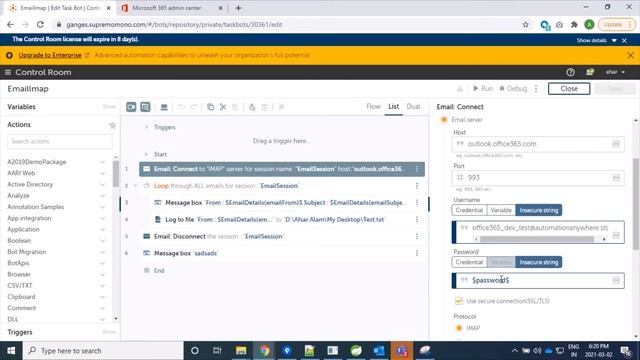The height and width of the screenshot is (360, 640).
Task: Open Chrome from the Windows taskbar
Action: (264, 351)
